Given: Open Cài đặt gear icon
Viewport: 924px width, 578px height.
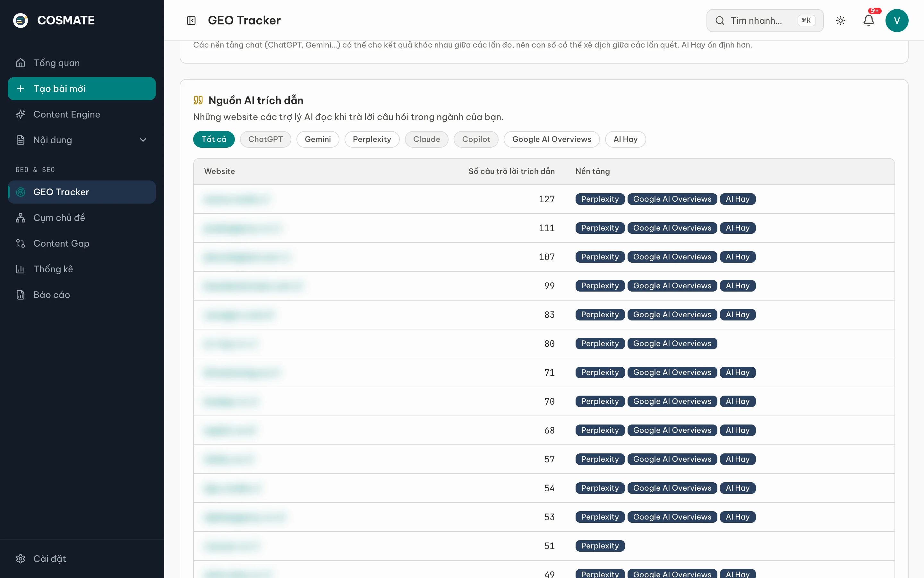Looking at the screenshot, I should [21, 558].
